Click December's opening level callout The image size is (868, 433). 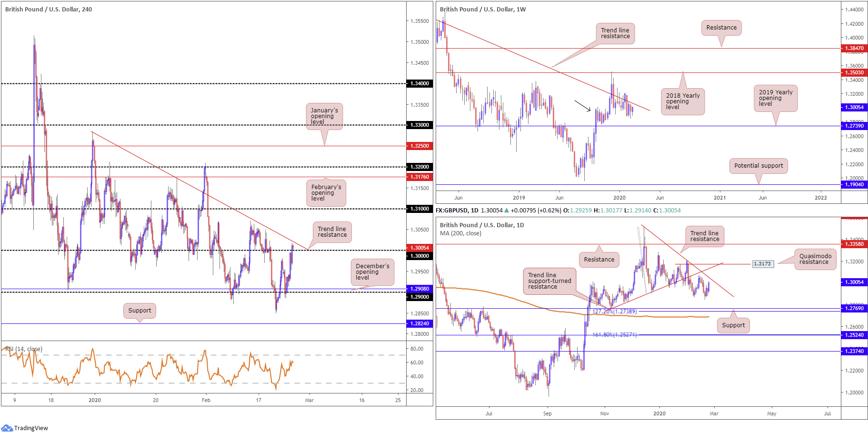(x=372, y=272)
